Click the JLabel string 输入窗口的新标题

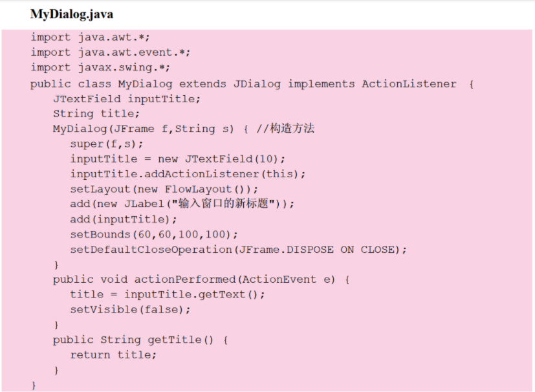(x=223, y=204)
